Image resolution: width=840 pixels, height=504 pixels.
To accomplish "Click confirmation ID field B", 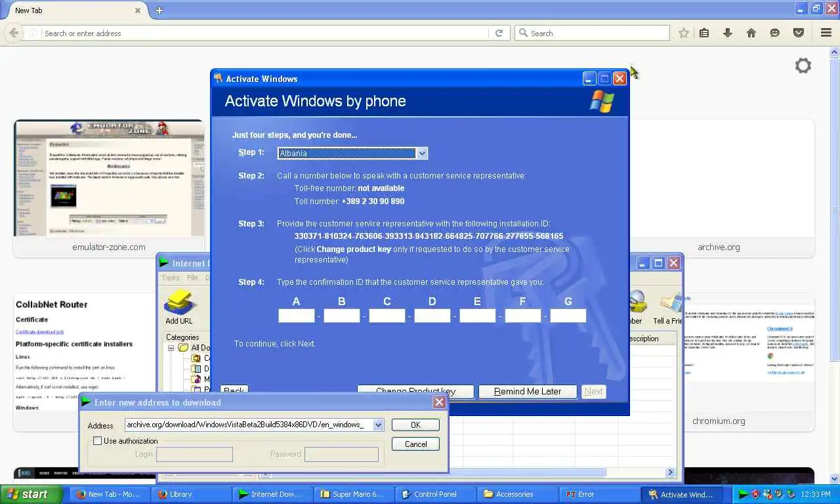I will [342, 316].
